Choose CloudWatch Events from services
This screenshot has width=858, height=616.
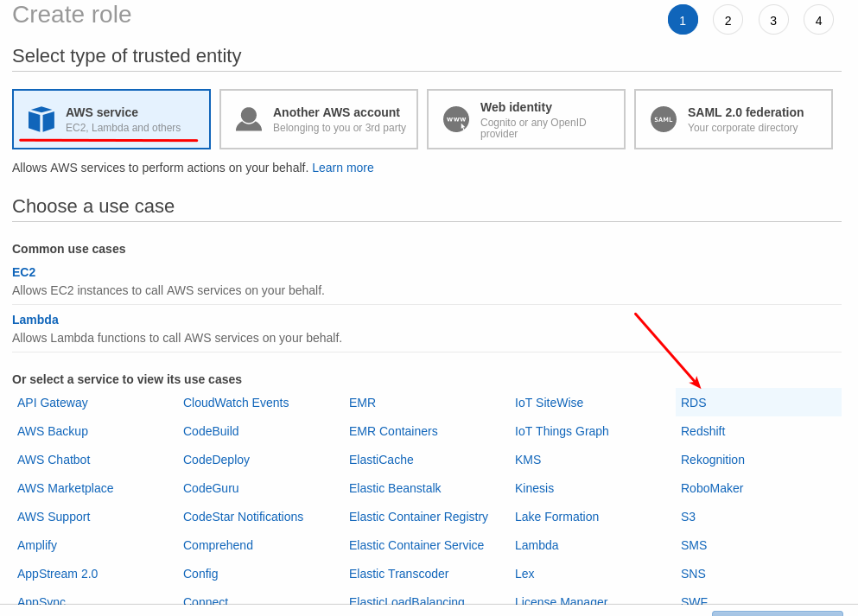[236, 403]
